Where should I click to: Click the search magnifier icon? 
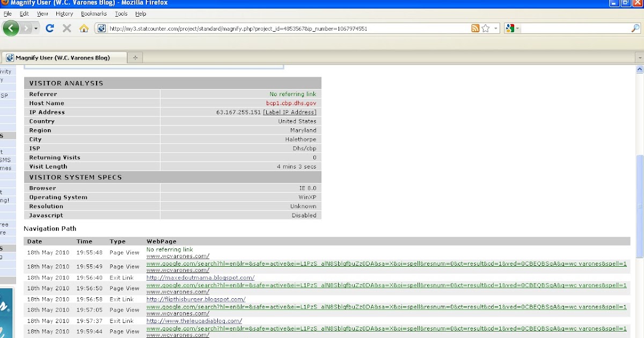point(635,28)
